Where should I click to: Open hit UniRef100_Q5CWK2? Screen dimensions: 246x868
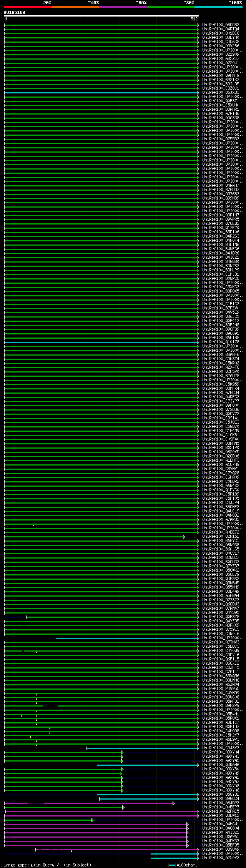[x=221, y=570]
